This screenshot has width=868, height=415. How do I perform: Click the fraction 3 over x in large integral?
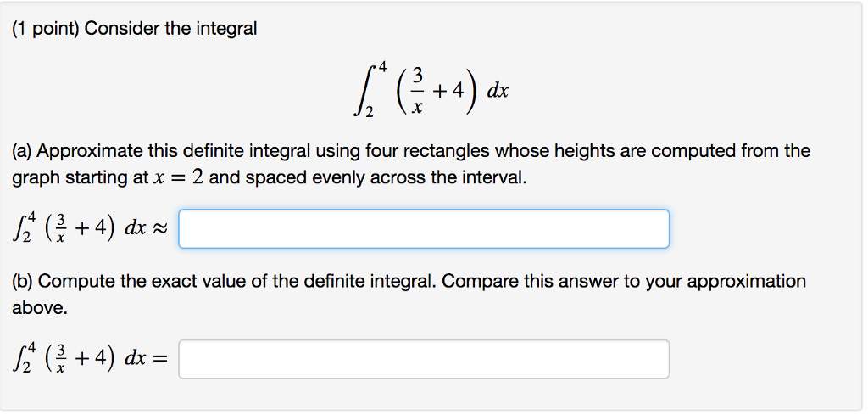418,90
